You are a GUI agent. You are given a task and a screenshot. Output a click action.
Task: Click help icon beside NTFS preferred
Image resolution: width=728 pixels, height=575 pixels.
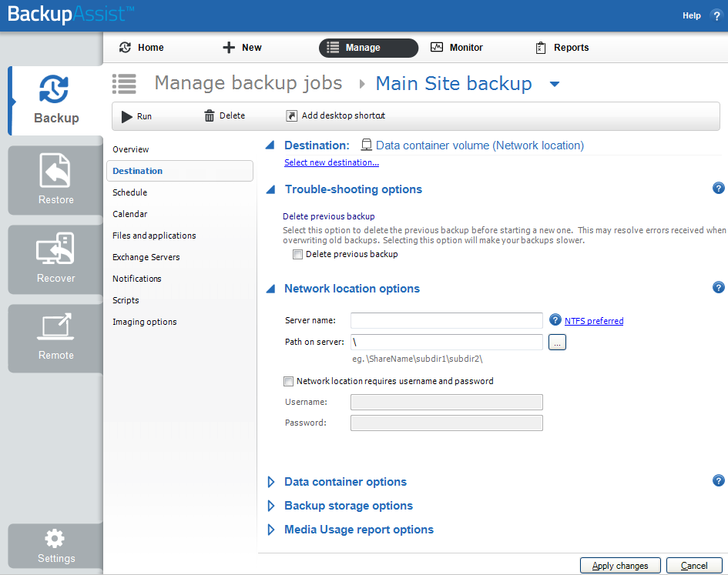click(x=555, y=319)
